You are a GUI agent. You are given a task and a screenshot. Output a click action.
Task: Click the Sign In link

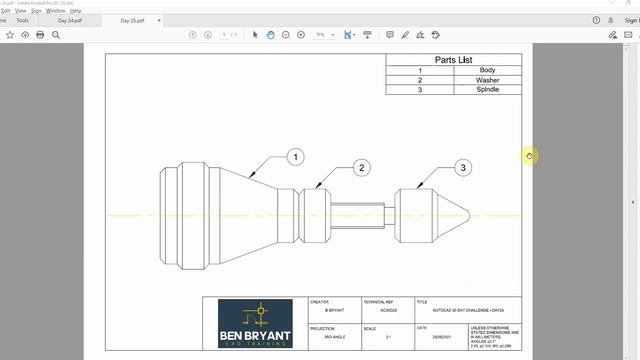(631, 20)
